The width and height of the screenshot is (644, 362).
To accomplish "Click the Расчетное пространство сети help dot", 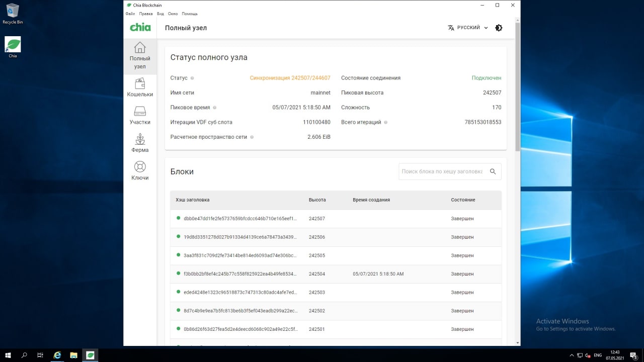I will point(252,137).
